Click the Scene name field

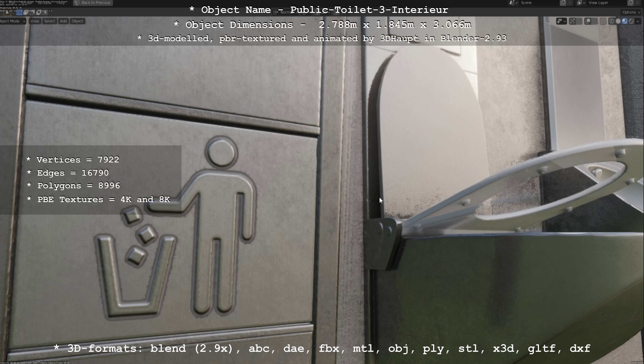point(539,3)
